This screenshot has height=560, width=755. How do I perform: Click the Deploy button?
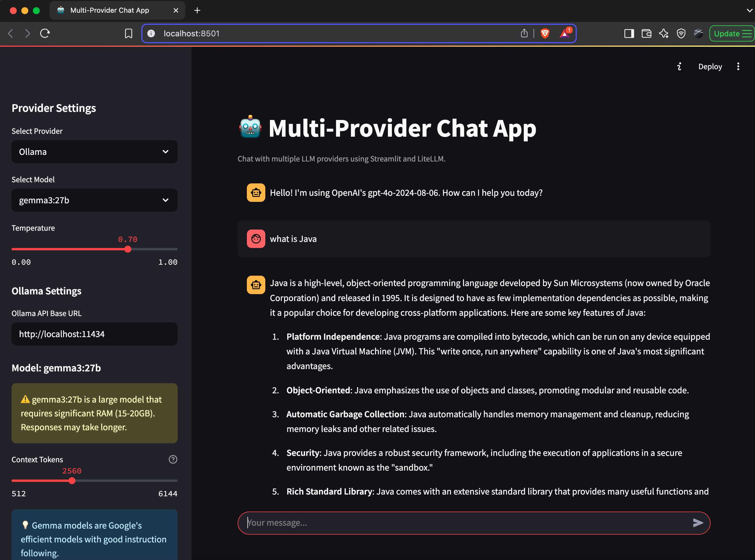click(710, 66)
